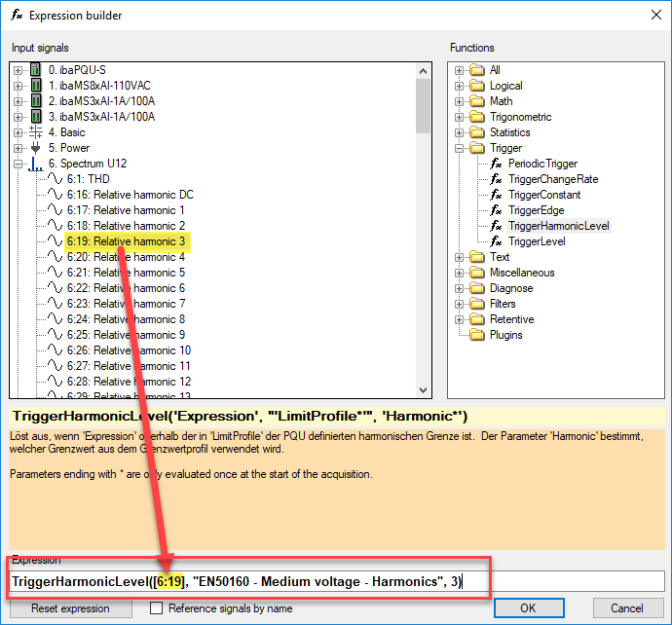
Task: Close the Expression builder dialog
Action: [655, 15]
